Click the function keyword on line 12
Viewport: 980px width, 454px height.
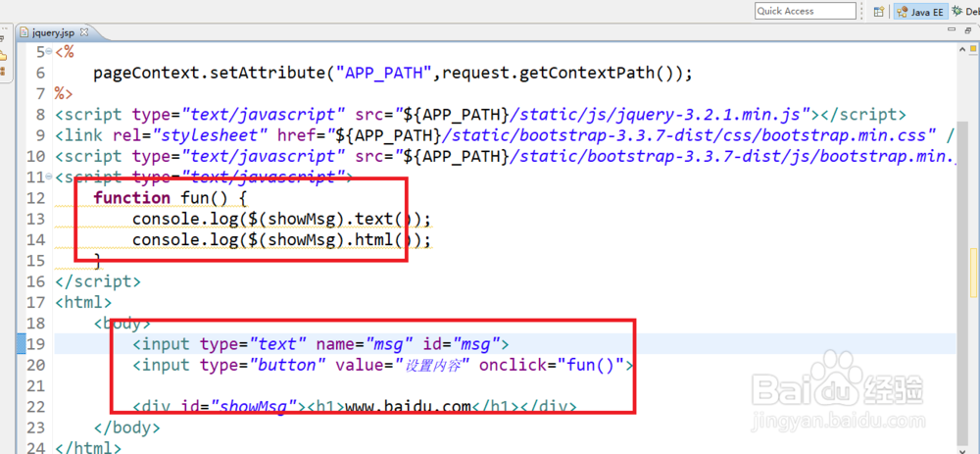click(x=131, y=198)
